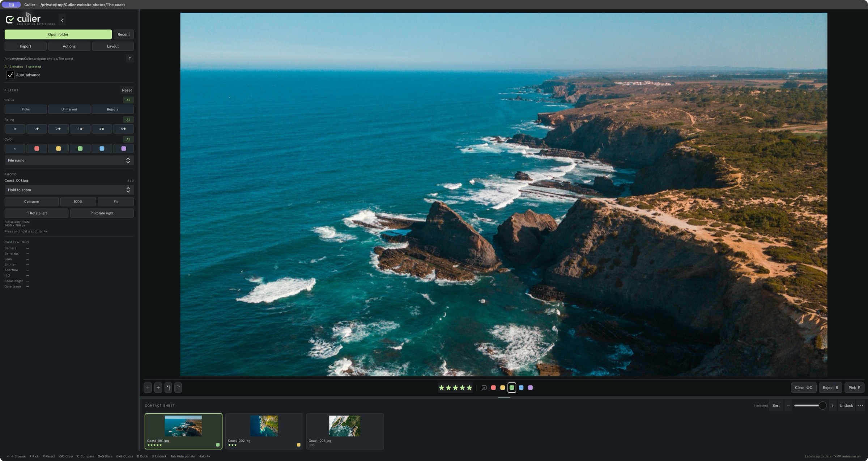Select All for the Color filter
The width and height of the screenshot is (868, 461).
tap(128, 139)
